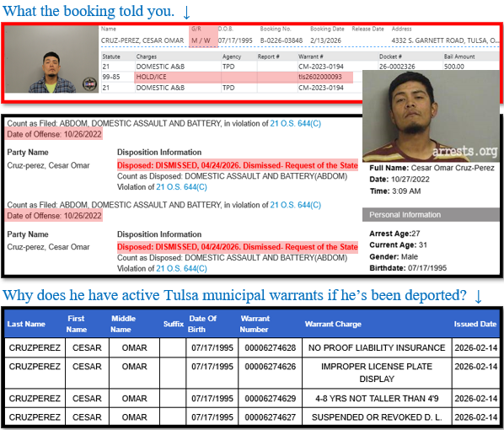Sort by the Suffix column header
Image resolution: width=504 pixels, height=430 pixels.
174,325
